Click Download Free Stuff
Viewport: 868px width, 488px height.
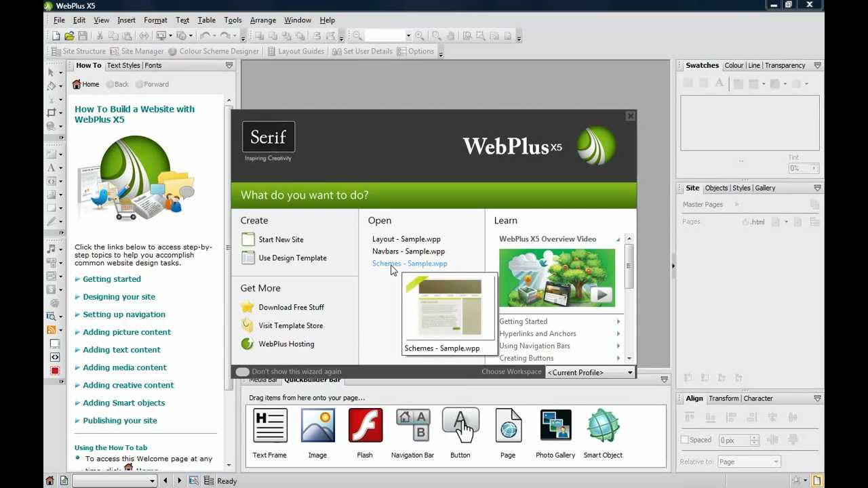(283, 308)
